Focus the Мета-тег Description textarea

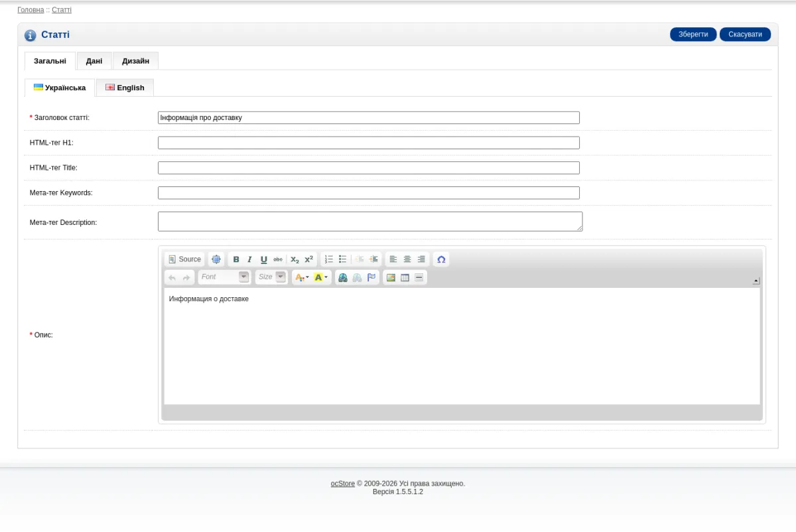point(370,222)
